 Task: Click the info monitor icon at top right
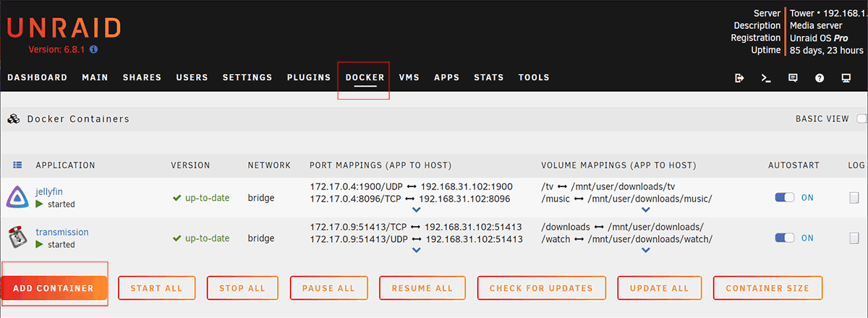coord(846,78)
